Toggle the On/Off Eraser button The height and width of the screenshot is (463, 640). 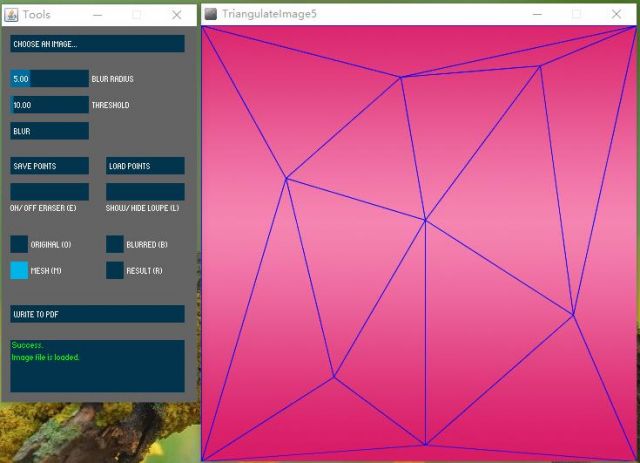pos(49,191)
